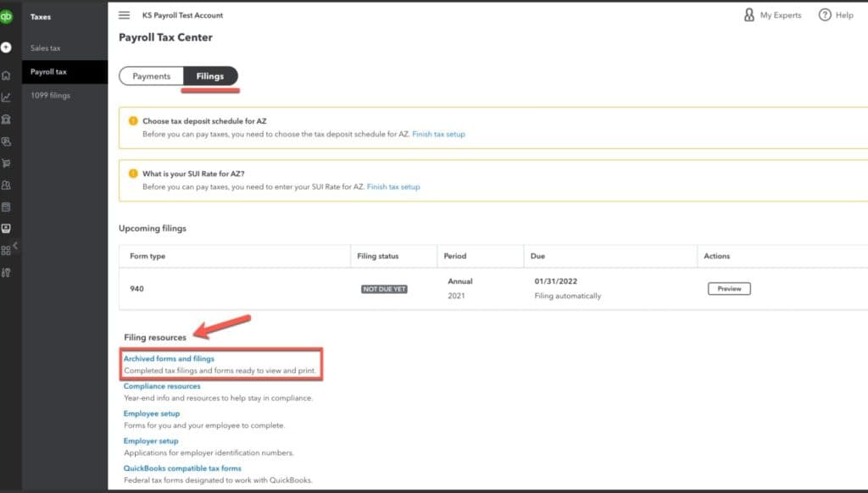
Task: Open the Banking building icon
Action: [x=6, y=119]
